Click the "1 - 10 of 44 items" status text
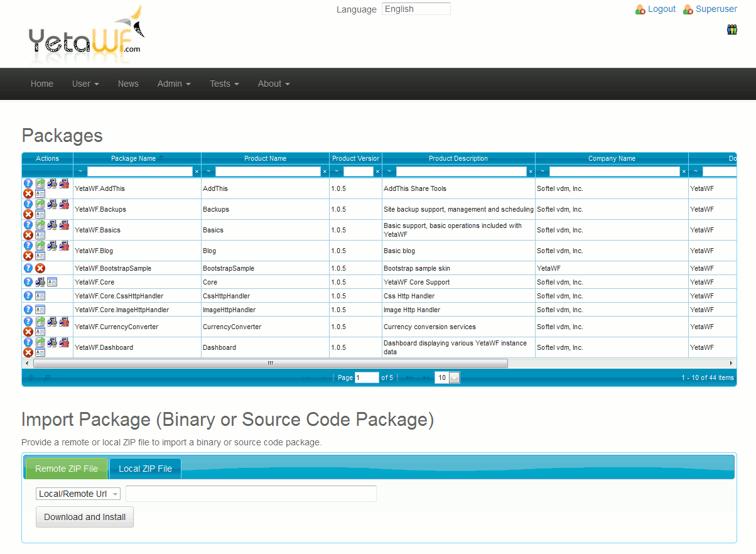This screenshot has width=756, height=554. pyautogui.click(x=708, y=377)
